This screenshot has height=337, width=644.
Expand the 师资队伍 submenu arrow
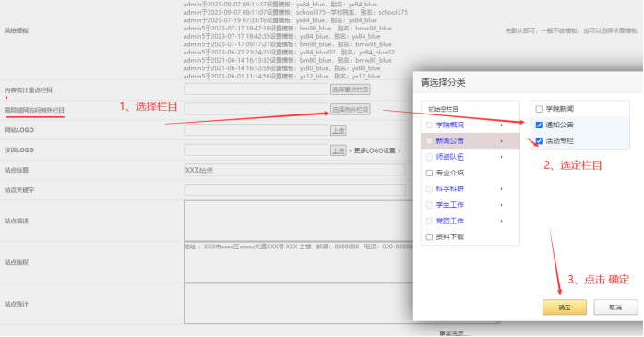502,157
